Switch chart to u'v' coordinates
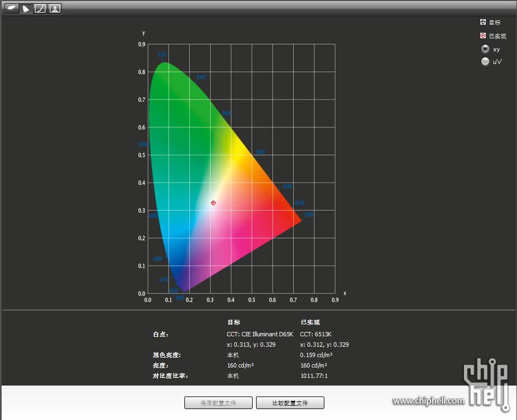Image resolution: width=517 pixels, height=420 pixels. coord(485,62)
